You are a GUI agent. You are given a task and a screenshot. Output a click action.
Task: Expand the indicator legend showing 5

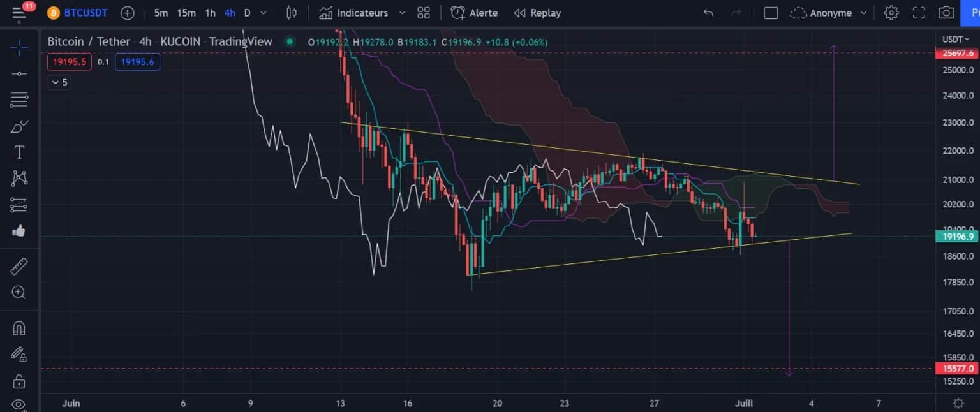59,82
